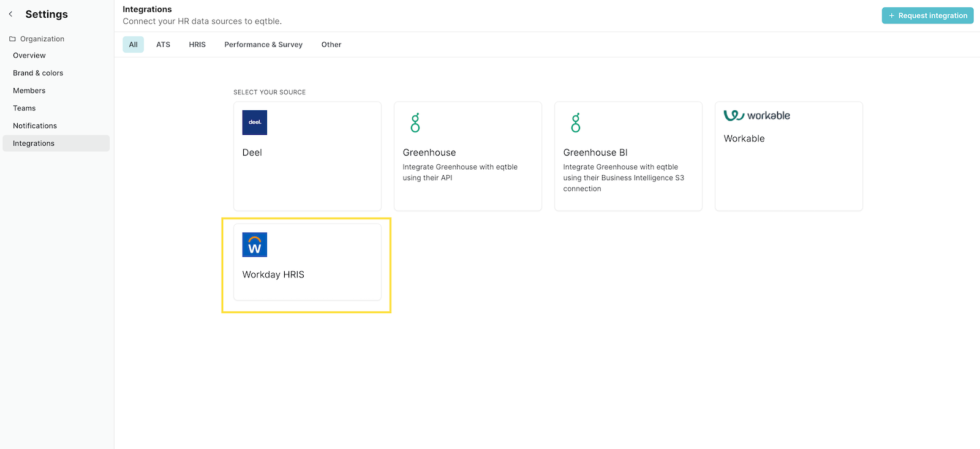Go back using the Settings back arrow
980x449 pixels.
point(10,14)
